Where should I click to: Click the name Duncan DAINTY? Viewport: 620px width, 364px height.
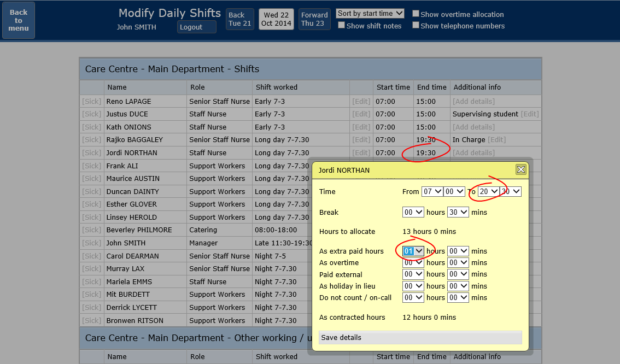click(x=132, y=192)
